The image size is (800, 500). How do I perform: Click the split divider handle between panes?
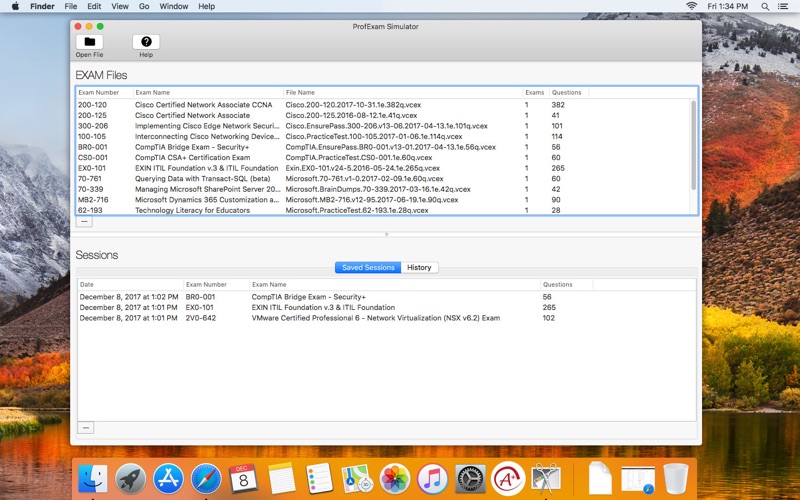pyautogui.click(x=386, y=235)
